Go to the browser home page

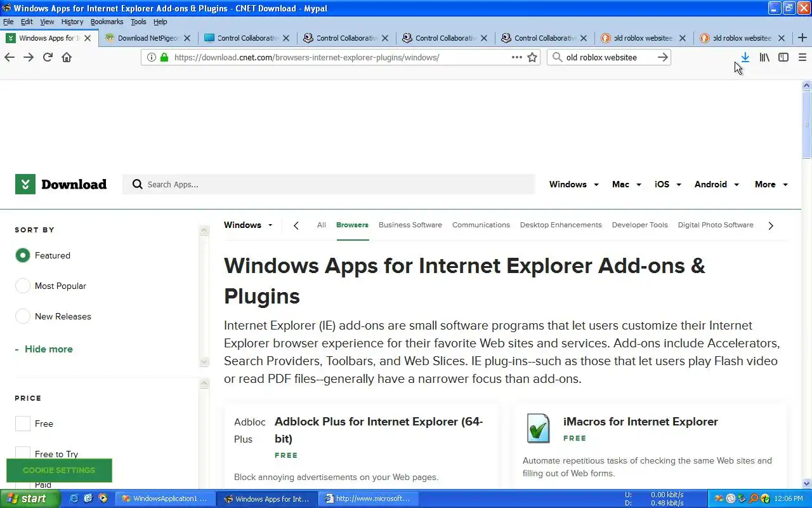67,57
